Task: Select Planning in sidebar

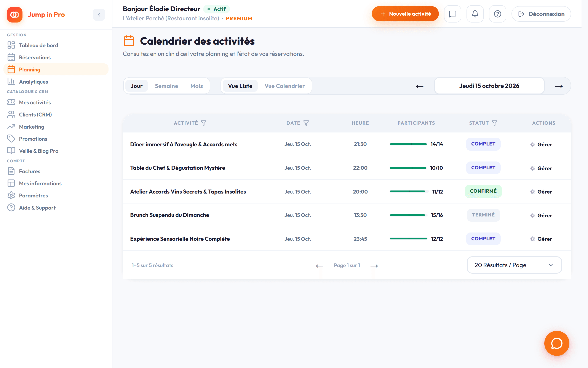Action: 56,70
